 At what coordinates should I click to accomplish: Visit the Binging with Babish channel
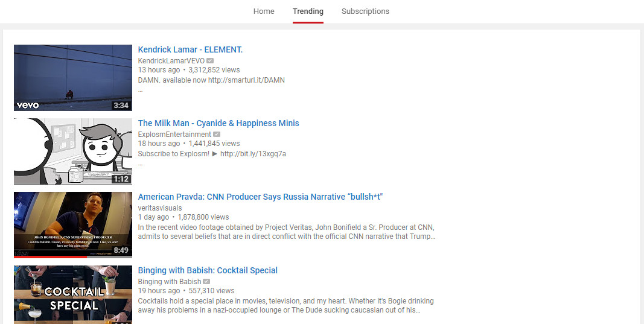tap(170, 281)
